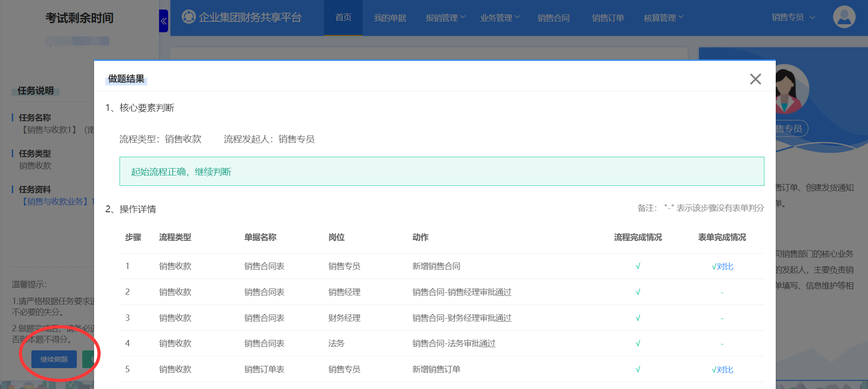Select the 新增销售订单 action cell

(x=436, y=369)
